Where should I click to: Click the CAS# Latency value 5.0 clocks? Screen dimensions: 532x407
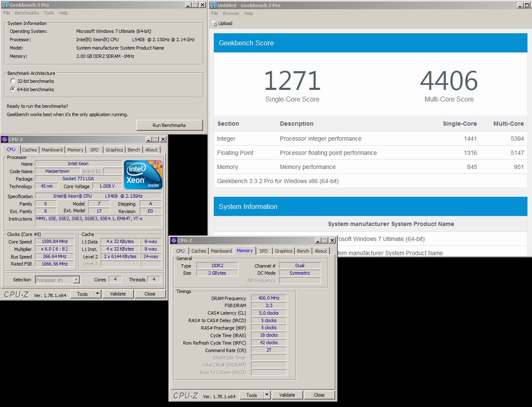coord(269,313)
